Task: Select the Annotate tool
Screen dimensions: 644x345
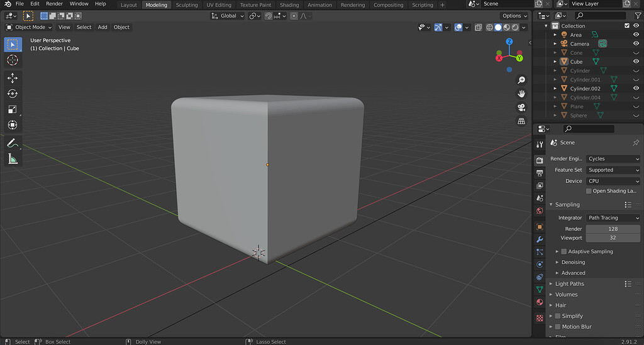Action: pyautogui.click(x=13, y=143)
